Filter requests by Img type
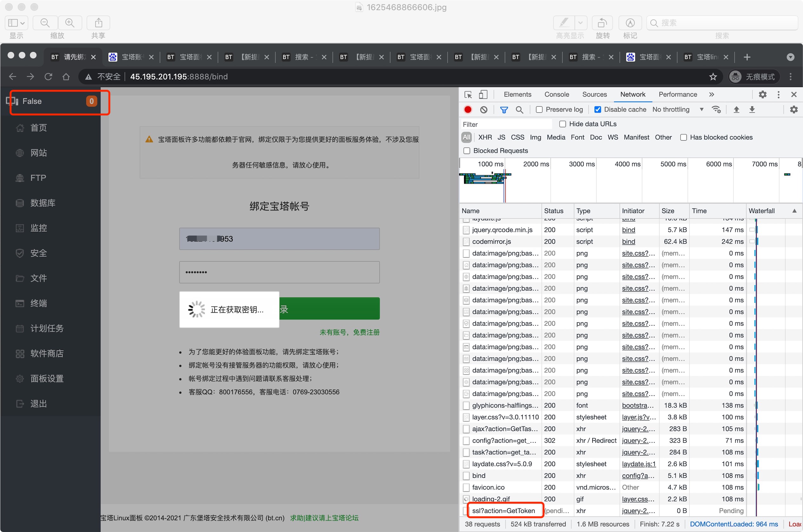Viewport: 803px width, 532px height. [x=535, y=137]
